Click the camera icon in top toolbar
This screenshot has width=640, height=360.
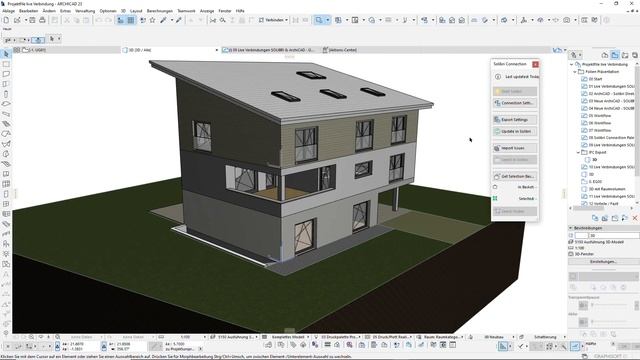567,20
